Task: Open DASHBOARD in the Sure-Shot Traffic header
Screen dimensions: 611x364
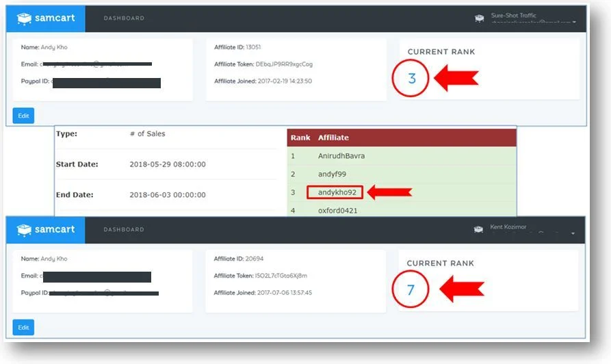Action: pos(124,18)
